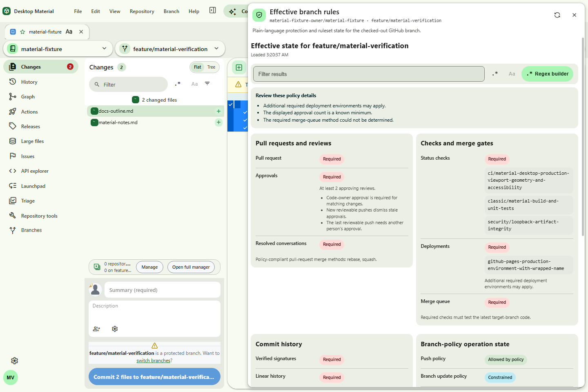
Task: Open Repository tools in the sidebar
Action: pos(41,216)
